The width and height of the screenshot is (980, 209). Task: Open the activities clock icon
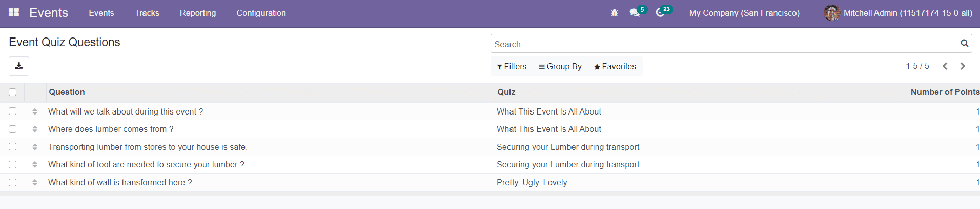tap(660, 13)
